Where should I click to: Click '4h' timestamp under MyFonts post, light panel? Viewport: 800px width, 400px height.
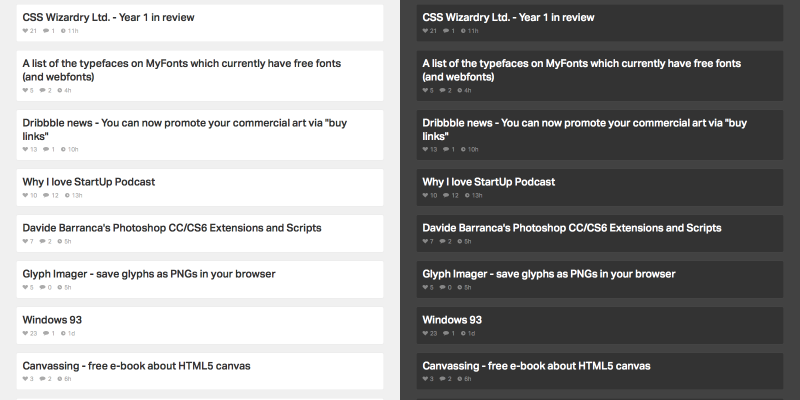coord(68,90)
